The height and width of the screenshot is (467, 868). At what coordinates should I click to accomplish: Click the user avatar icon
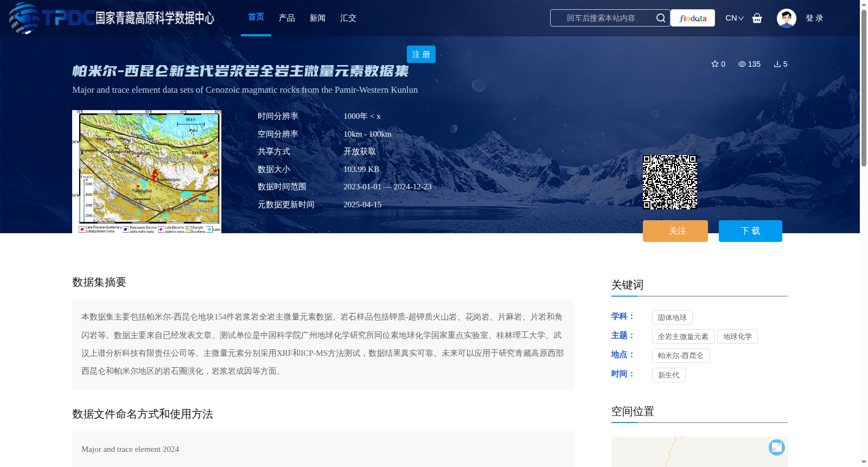pyautogui.click(x=786, y=18)
